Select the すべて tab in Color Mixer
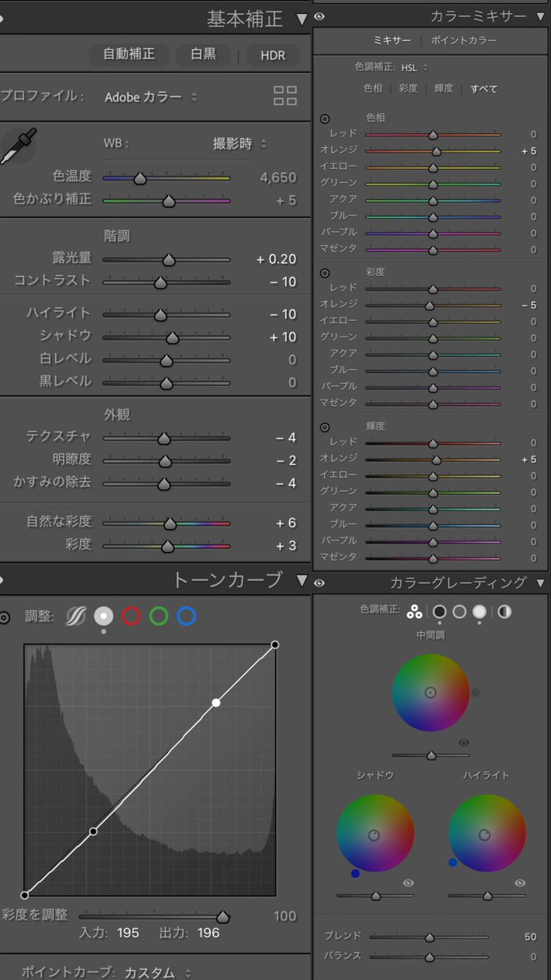 click(483, 88)
